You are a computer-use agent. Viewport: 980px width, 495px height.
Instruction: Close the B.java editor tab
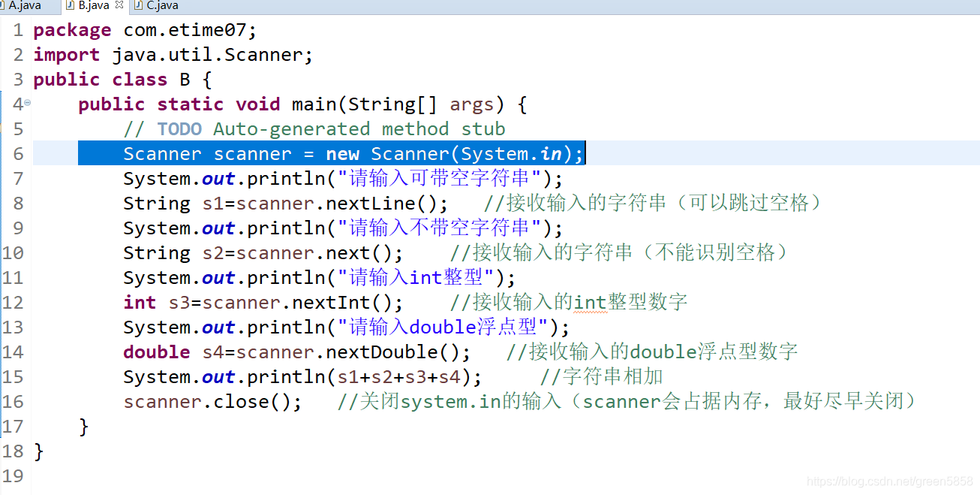tap(119, 6)
